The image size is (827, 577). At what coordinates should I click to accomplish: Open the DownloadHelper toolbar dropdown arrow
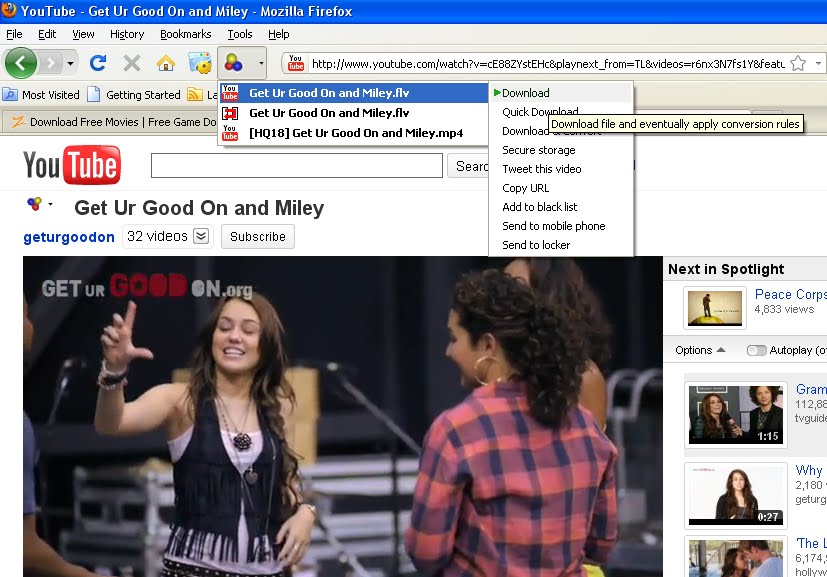coord(261,63)
